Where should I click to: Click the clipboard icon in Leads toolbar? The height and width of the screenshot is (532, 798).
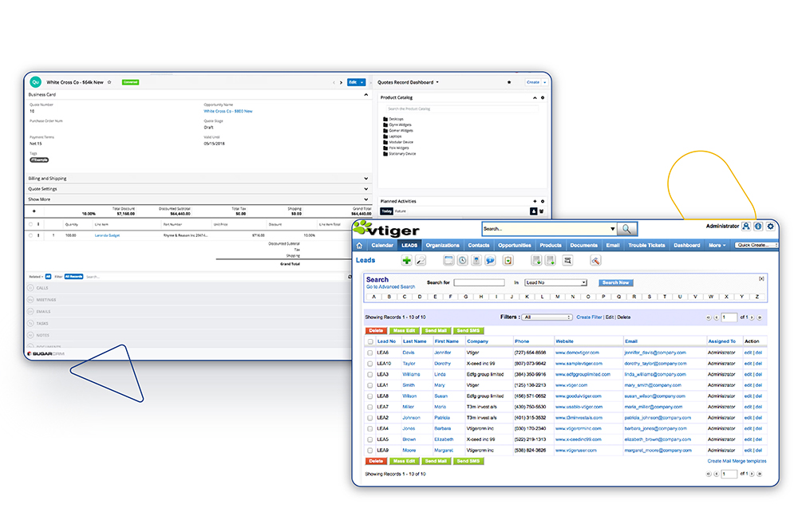508,260
